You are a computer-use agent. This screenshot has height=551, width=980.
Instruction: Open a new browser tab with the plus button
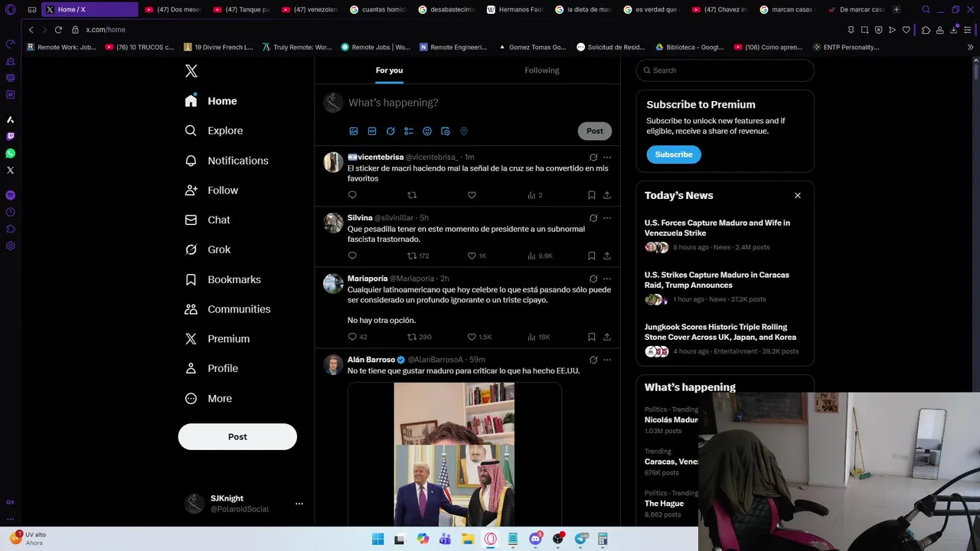897,10
